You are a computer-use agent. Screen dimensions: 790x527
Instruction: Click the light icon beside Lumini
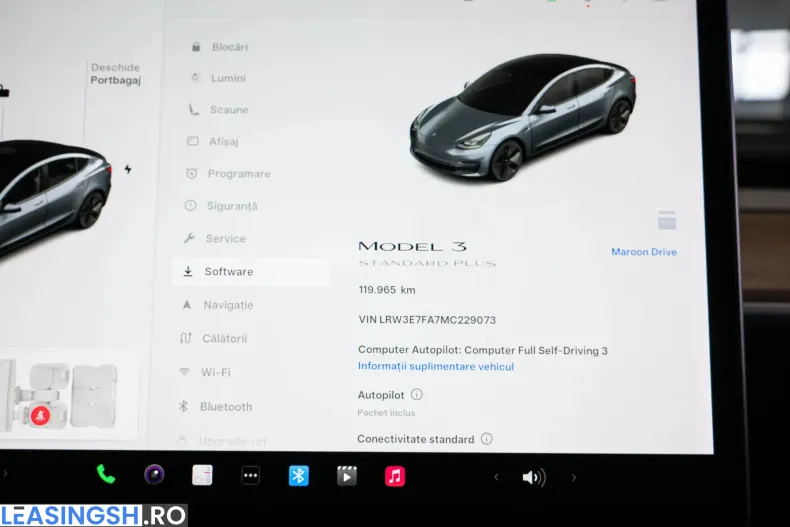[x=195, y=78]
